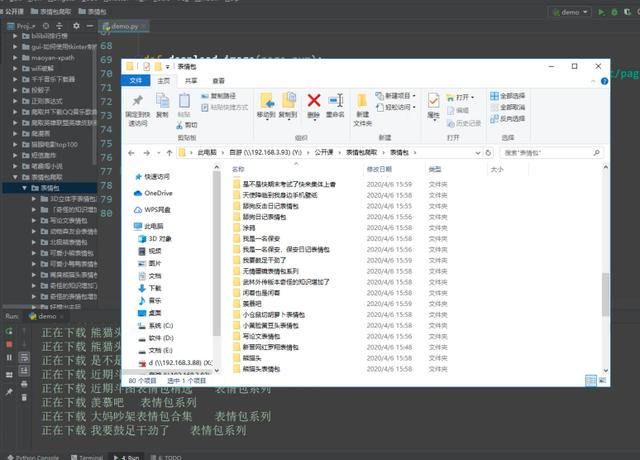The width and height of the screenshot is (640, 460).
Task: Click 此电脑 in the Explorer address breadcrumb
Action: [207, 153]
